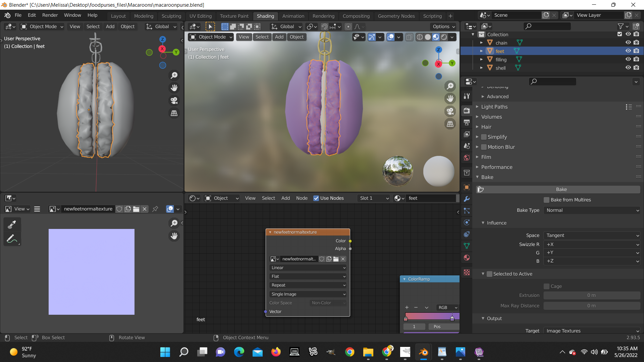Open the Space Tangent dropdown

coord(592,235)
